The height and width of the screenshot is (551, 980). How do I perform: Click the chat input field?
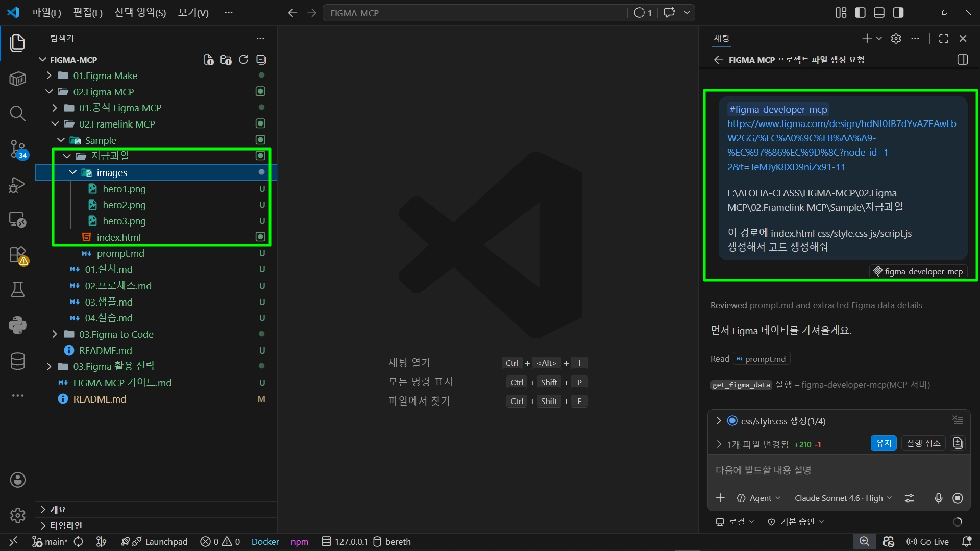(837, 470)
